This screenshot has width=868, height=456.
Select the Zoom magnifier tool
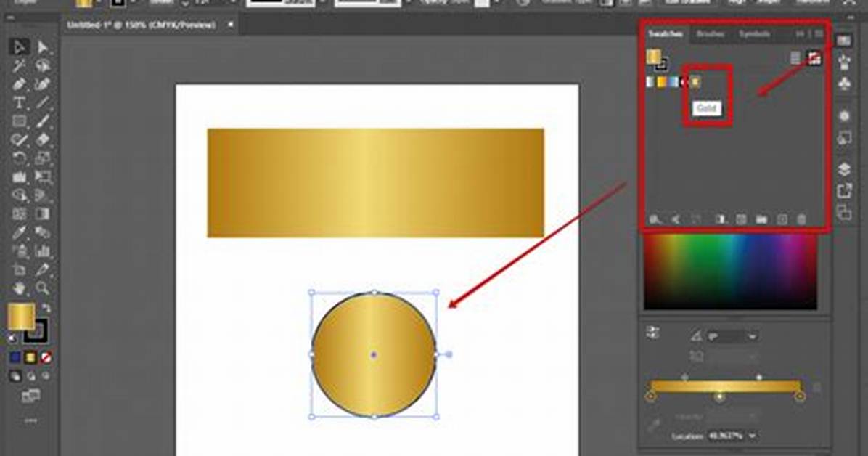43,288
